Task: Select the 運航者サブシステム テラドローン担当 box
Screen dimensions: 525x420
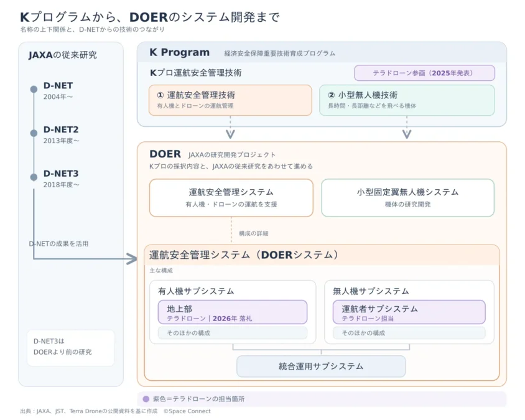Action: 409,312
